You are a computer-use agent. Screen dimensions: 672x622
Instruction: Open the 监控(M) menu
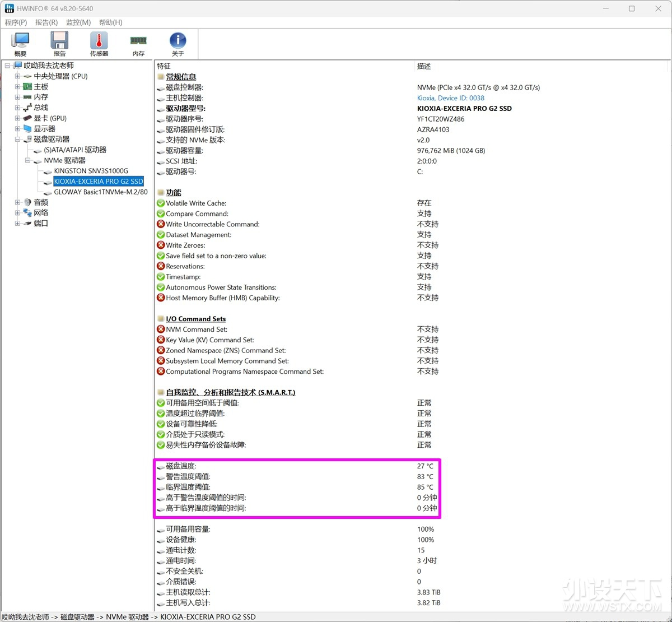coord(78,22)
